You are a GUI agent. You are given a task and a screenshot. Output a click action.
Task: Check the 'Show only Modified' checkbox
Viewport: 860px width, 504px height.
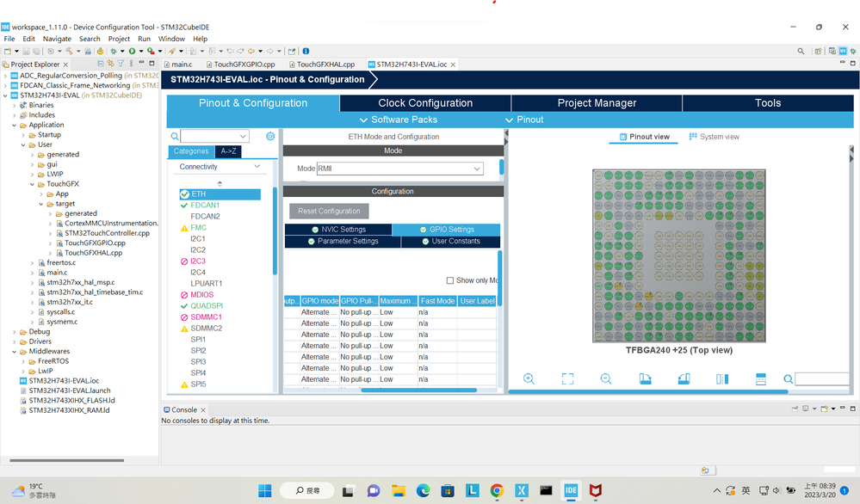[450, 280]
